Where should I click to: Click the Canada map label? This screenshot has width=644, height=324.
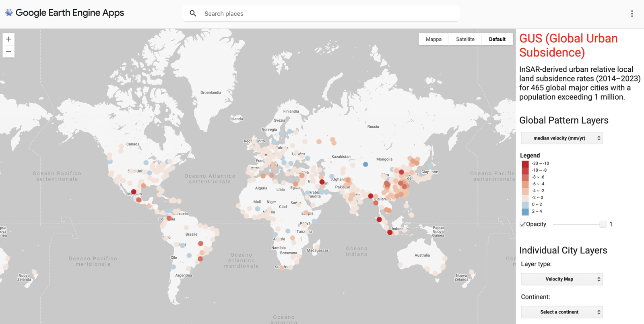pyautogui.click(x=133, y=144)
